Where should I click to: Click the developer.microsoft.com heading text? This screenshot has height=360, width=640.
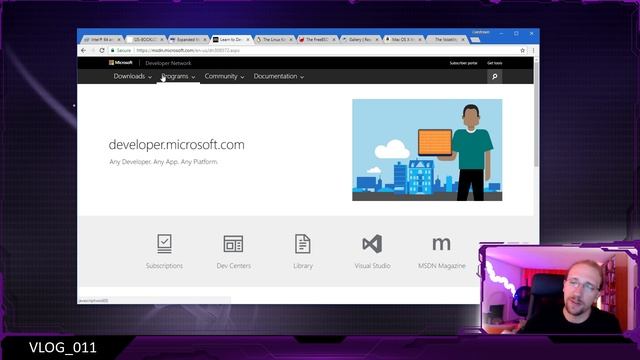pyautogui.click(x=176, y=145)
